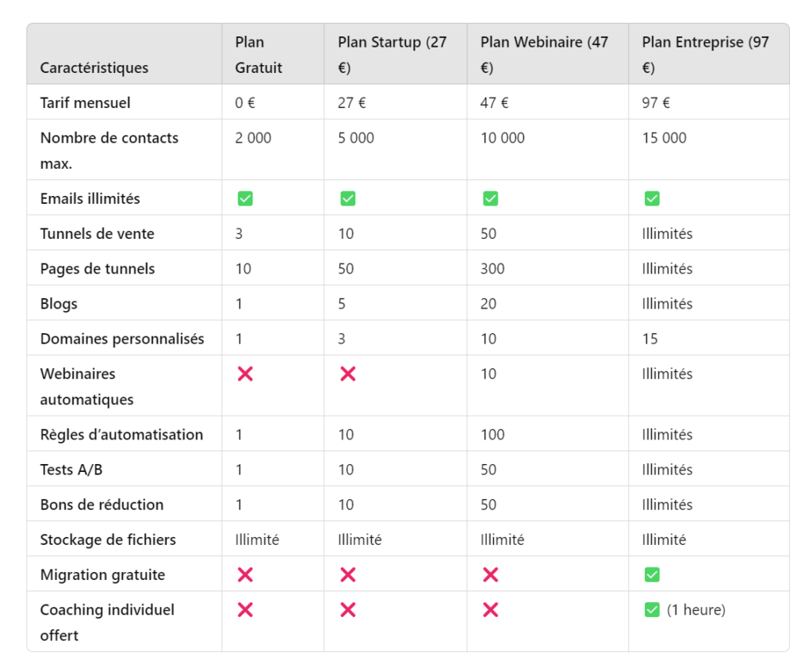Image resolution: width=812 pixels, height=660 pixels.
Task: Click the green check for Emails illimités, Plan Gratuit
Action: pos(245,198)
